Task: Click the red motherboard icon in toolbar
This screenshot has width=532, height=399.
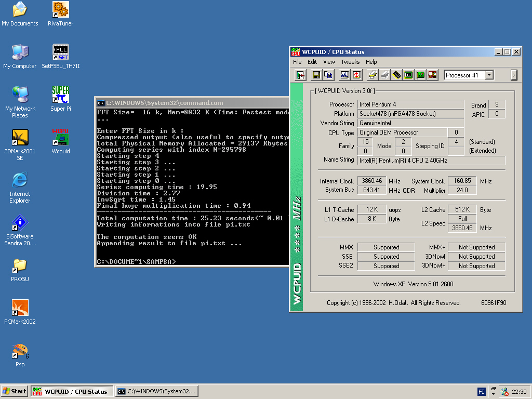Action: pos(433,75)
